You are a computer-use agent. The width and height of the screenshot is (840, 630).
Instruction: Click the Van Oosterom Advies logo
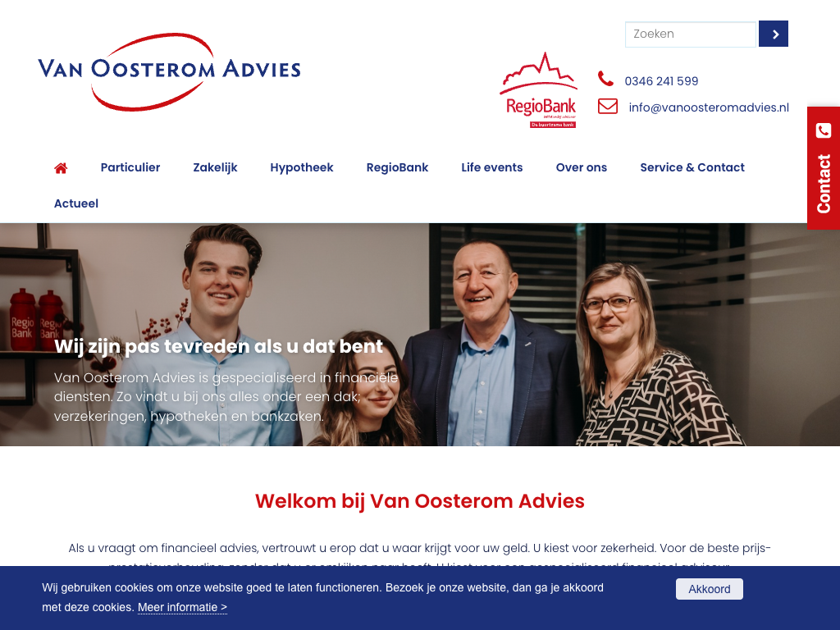[169, 72]
